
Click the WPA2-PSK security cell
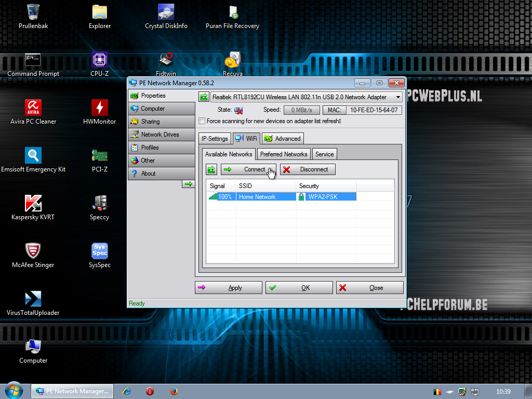coord(327,197)
